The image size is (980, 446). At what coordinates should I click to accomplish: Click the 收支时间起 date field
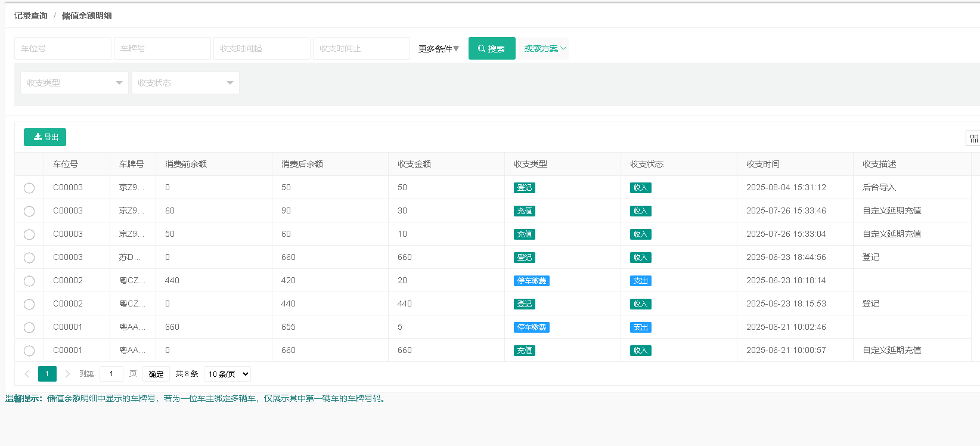[262, 48]
